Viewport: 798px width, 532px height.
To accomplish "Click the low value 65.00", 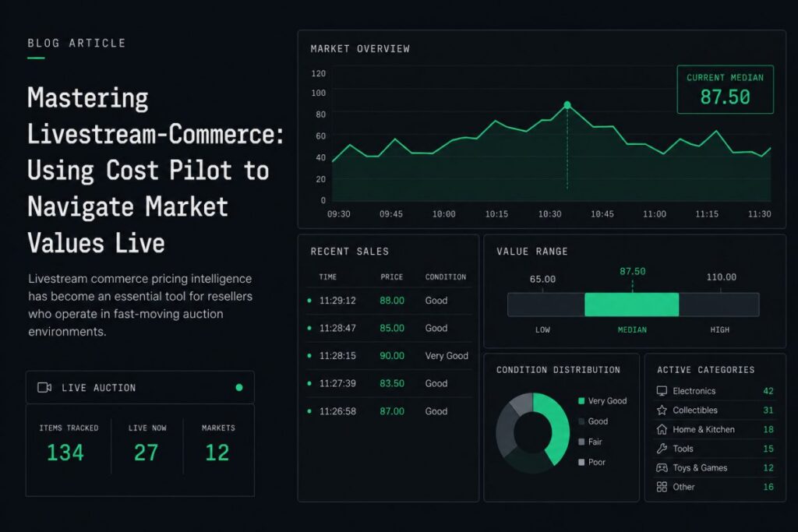I will [542, 279].
